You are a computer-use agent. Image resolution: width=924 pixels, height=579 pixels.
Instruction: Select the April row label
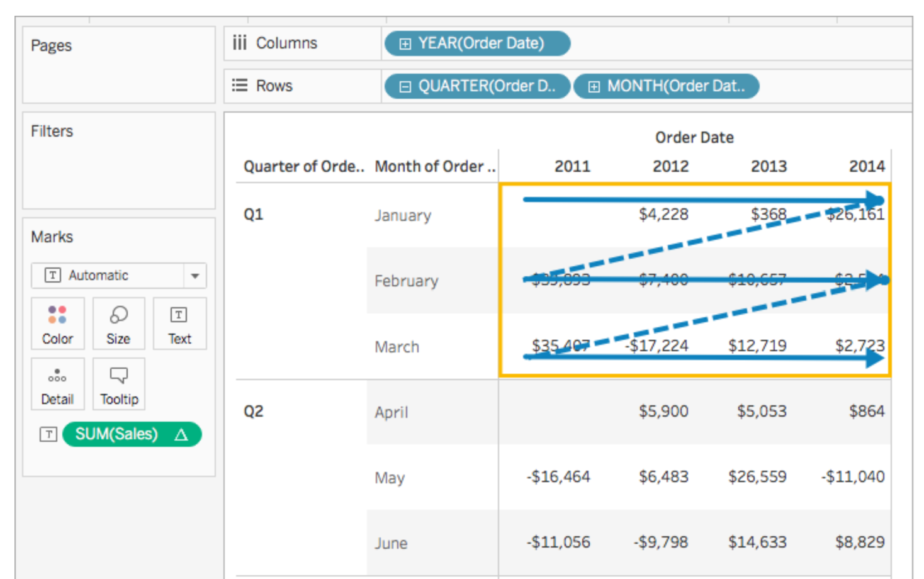coord(391,412)
